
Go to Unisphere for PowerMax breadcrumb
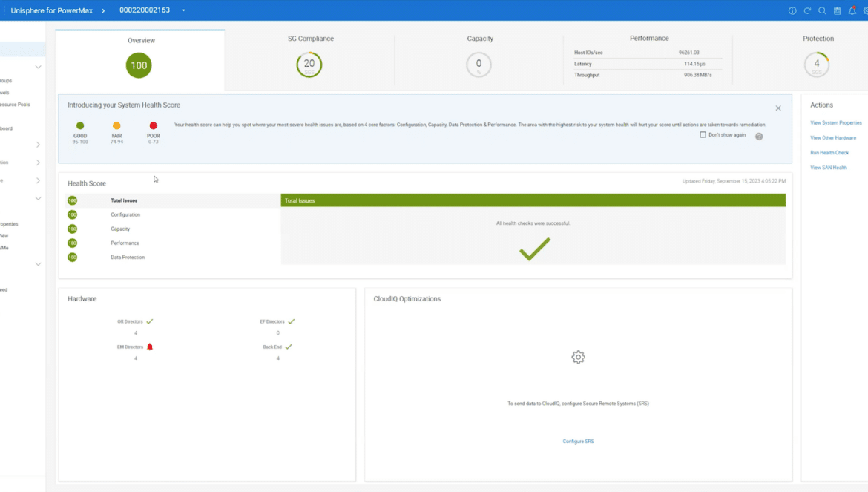(x=51, y=10)
